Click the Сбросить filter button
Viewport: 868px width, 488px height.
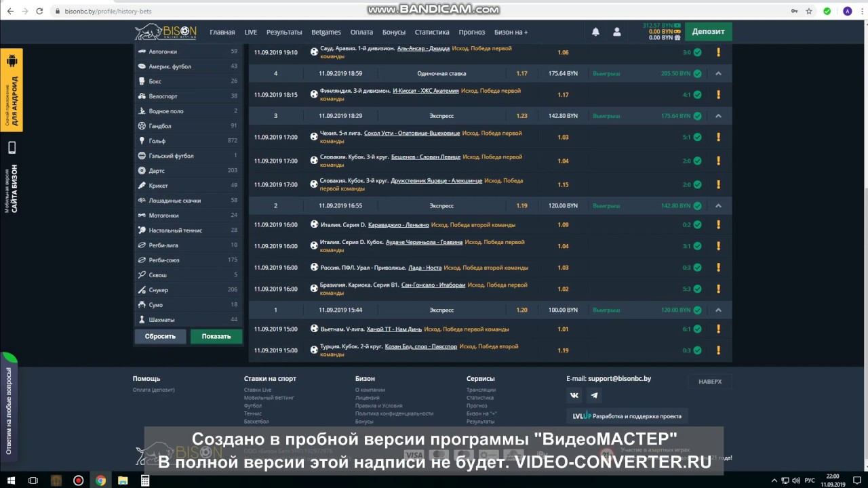coord(160,336)
